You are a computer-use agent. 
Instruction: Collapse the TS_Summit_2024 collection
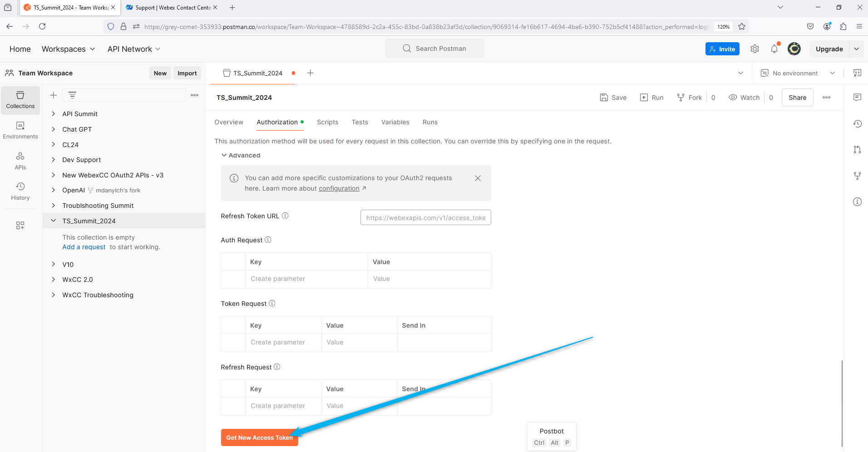[54, 221]
